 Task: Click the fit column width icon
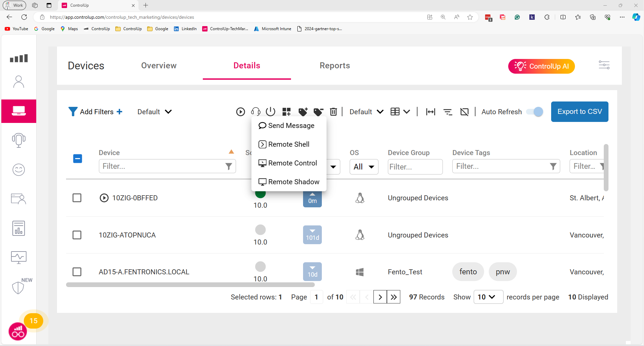point(430,112)
